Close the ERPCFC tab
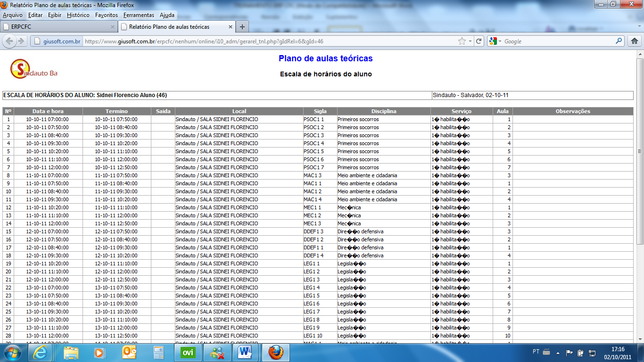 pos(112,27)
